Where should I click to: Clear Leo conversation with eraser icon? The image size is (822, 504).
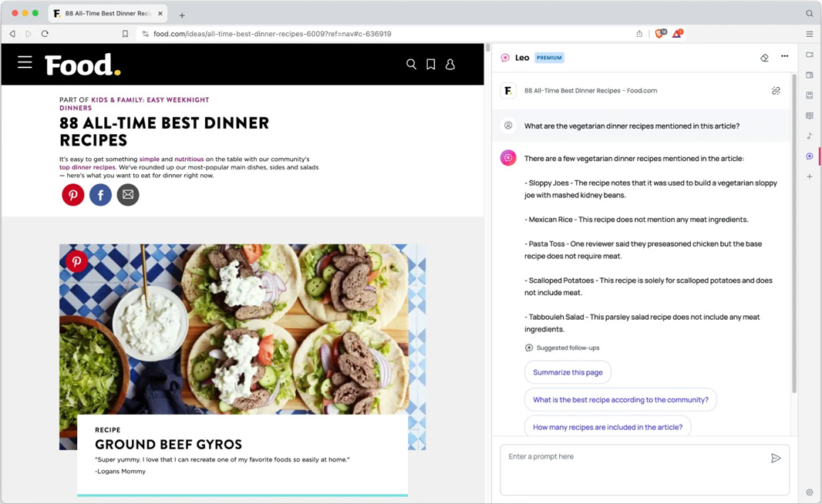click(764, 58)
